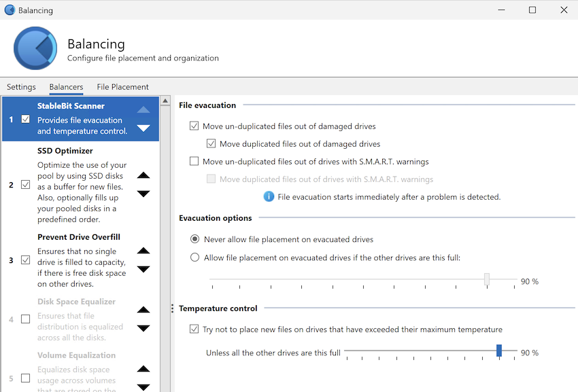Click the blue info icon about file evacuation

click(x=269, y=197)
